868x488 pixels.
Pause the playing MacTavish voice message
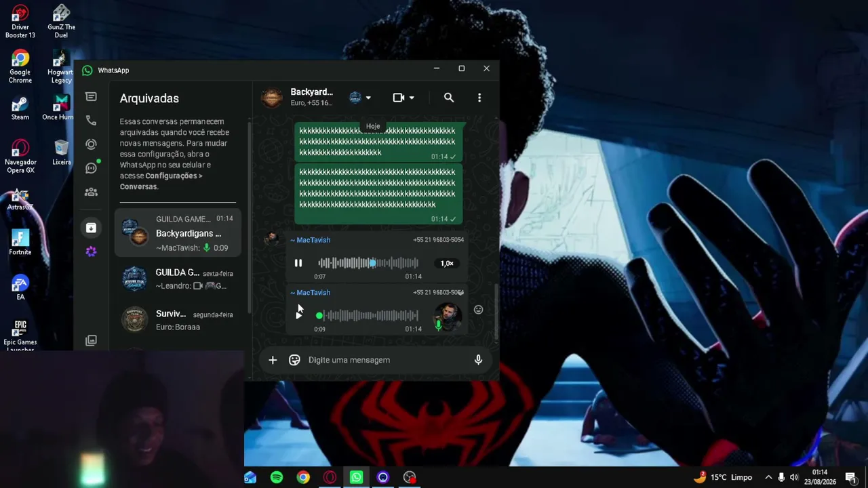pos(298,263)
